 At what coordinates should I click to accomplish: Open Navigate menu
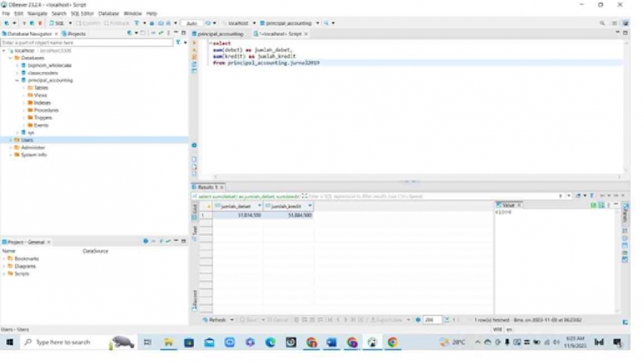(x=38, y=13)
